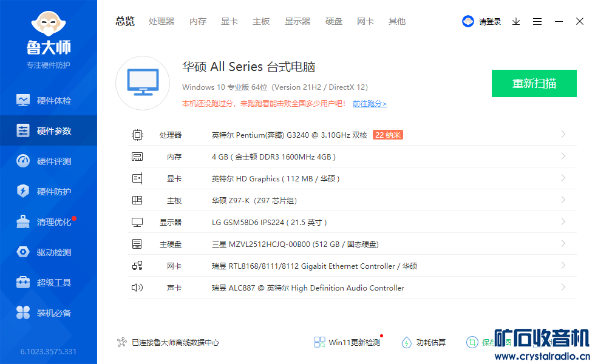Switch to the 显示器 tab
The height and width of the screenshot is (364, 595).
(x=297, y=21)
